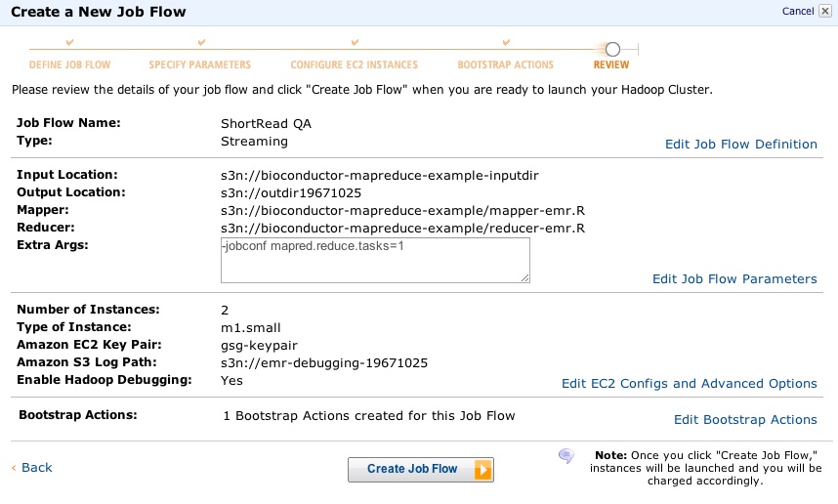Open Edit EC2 Configs and Advanced Options
The image size is (838, 504).
coord(689,384)
